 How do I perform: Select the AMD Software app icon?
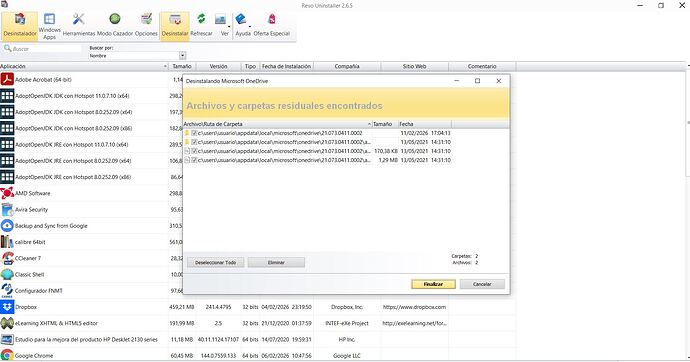pyautogui.click(x=7, y=193)
